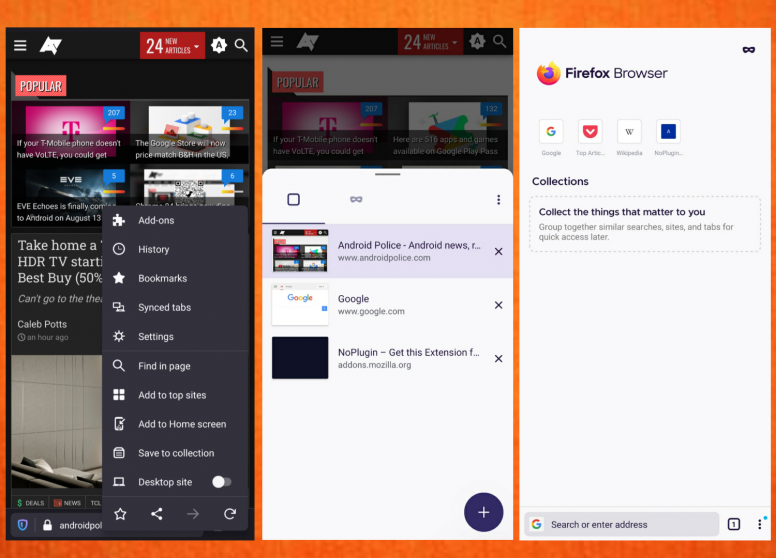
Task: Bookmark page with star icon in menu footer
Action: pos(120,514)
